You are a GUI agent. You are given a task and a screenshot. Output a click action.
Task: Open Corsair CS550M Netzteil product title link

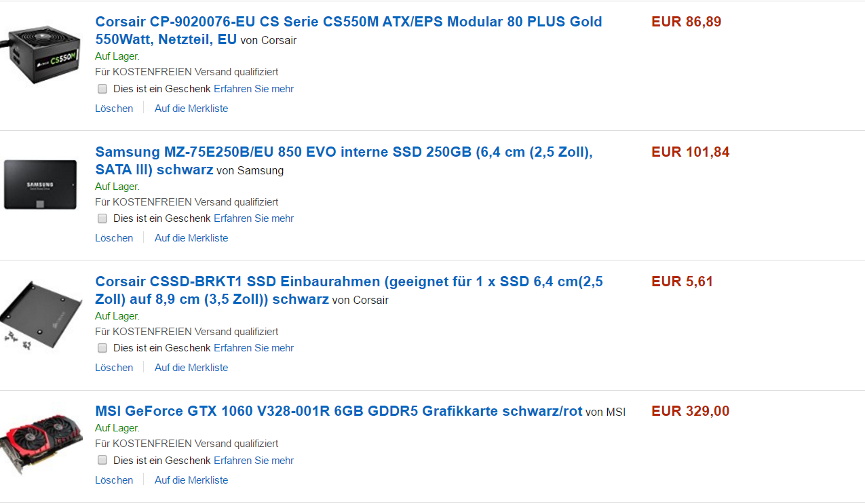[x=349, y=31]
